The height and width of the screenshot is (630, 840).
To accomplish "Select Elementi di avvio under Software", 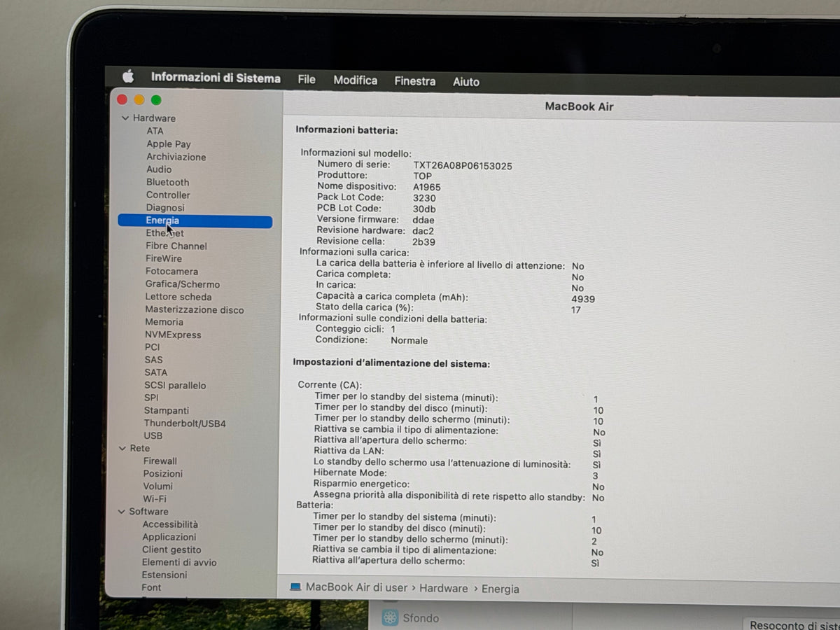I will click(x=179, y=562).
